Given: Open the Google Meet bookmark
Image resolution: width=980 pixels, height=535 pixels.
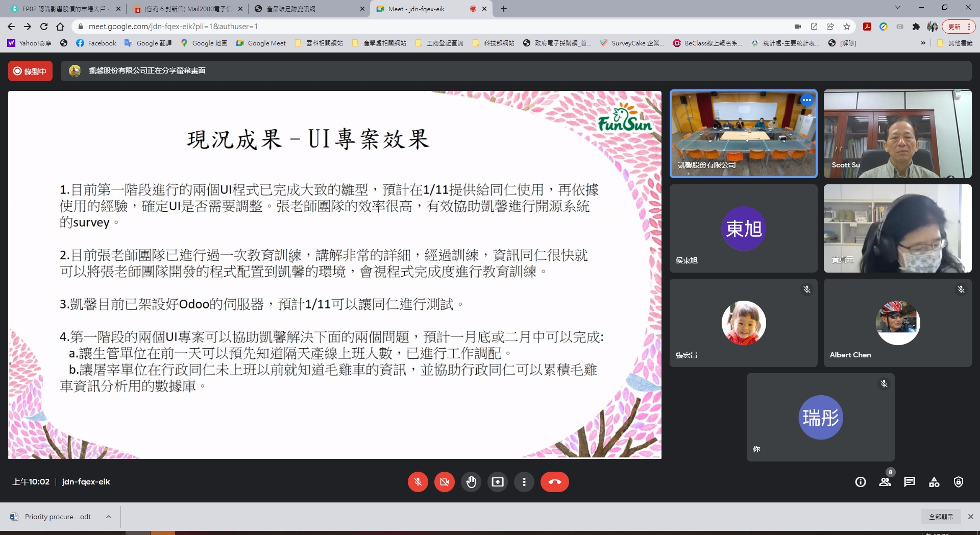Looking at the screenshot, I should click(261, 43).
